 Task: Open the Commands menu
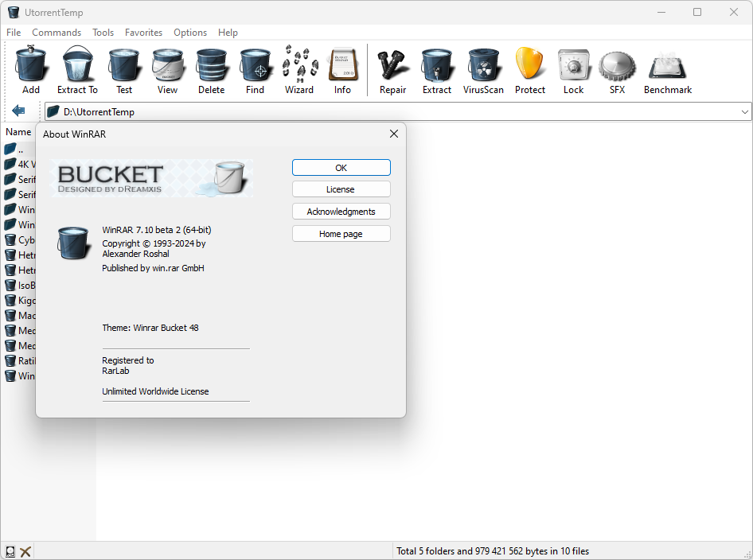coord(57,32)
